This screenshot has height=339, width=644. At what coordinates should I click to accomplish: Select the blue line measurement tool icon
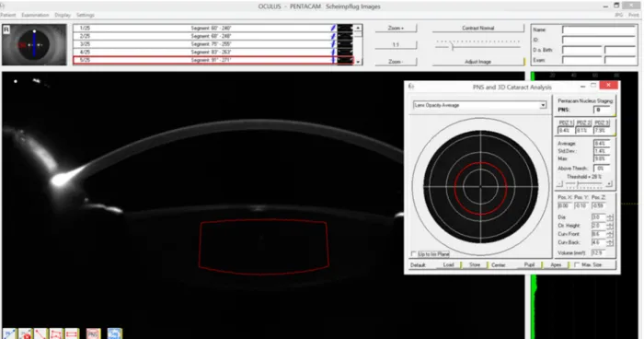pyautogui.click(x=9, y=333)
